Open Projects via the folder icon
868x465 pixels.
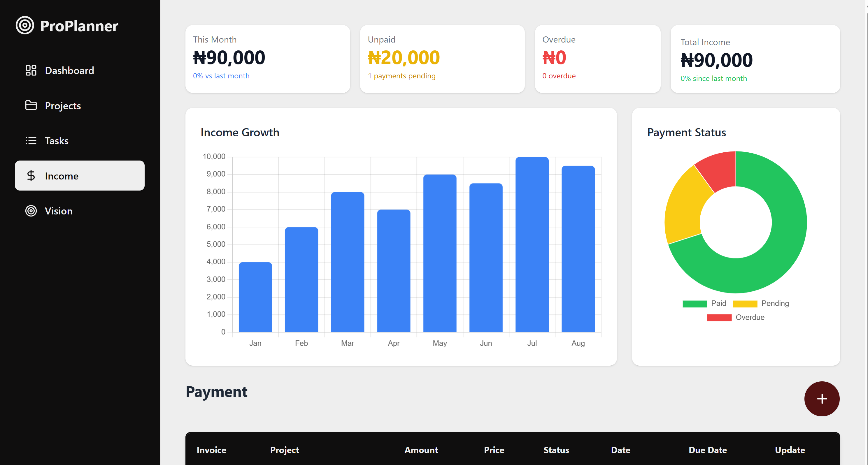31,105
